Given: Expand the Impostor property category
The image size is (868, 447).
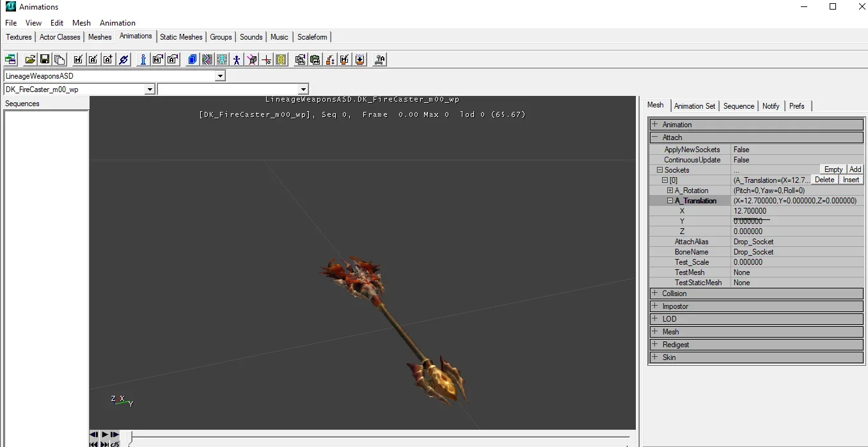Looking at the screenshot, I should point(654,306).
